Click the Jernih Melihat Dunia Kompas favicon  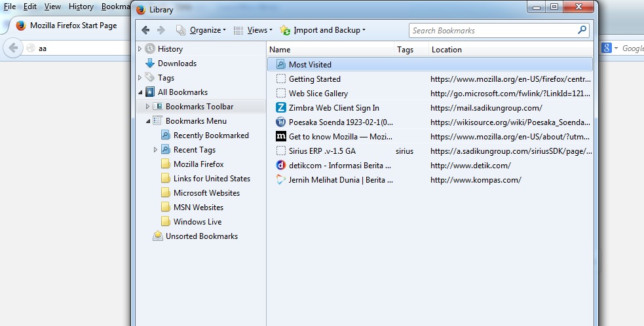point(281,180)
